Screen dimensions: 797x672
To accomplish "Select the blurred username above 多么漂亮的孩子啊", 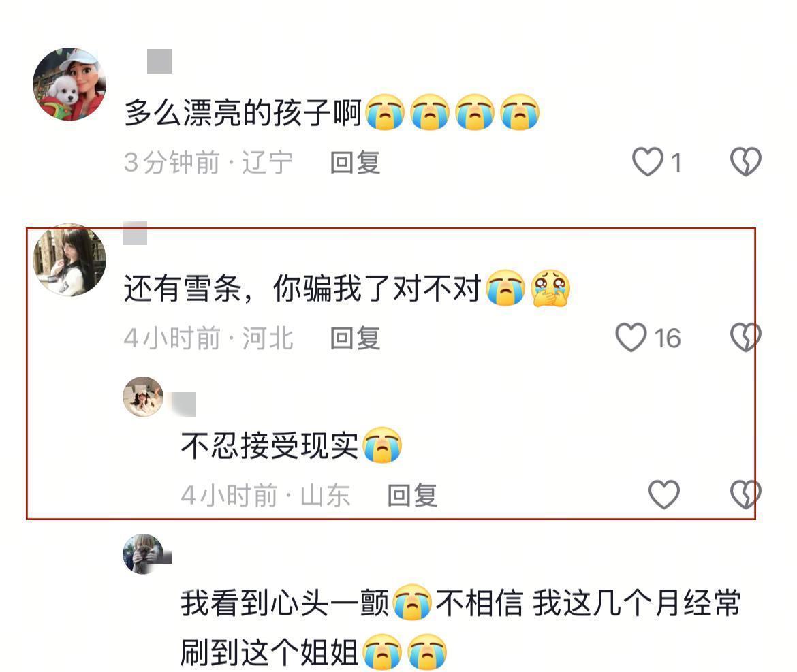I will coord(159,61).
